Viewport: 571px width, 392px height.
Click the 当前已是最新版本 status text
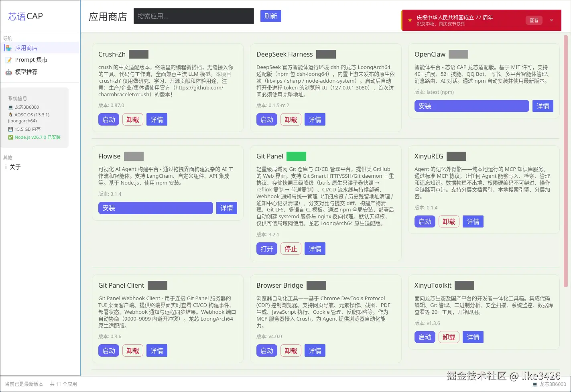pyautogui.click(x=24, y=384)
